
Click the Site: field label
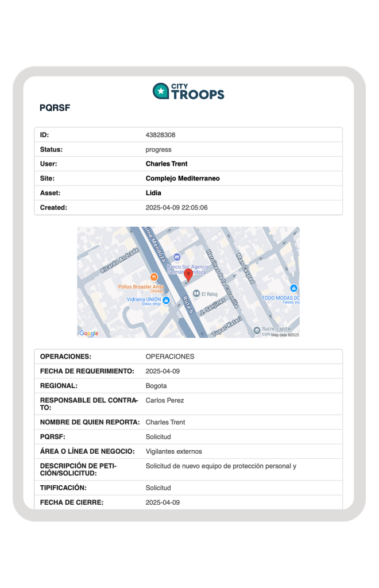[47, 179]
